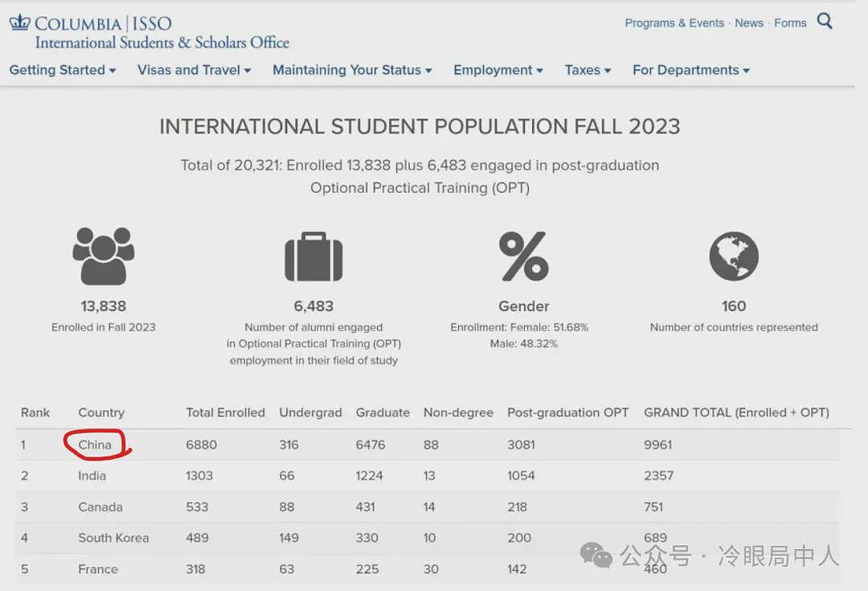This screenshot has height=591, width=868.
Task: Click the International Students & Scholars Office title
Action: tap(162, 43)
